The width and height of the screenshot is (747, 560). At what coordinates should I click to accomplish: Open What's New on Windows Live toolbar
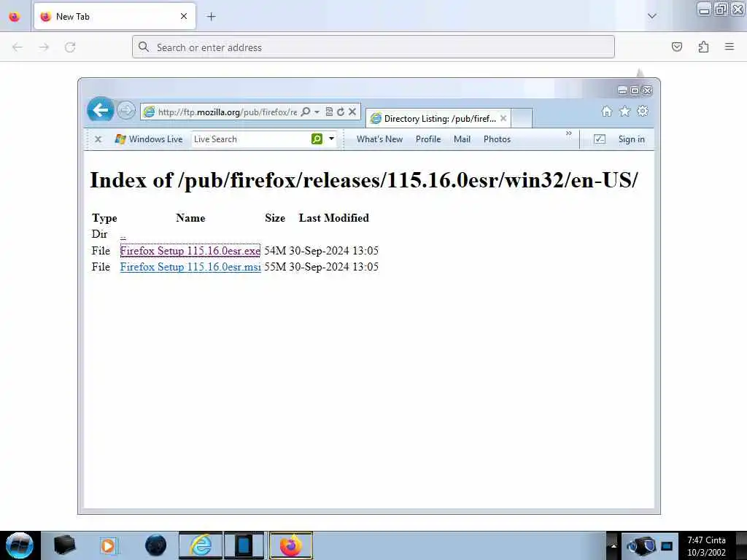379,139
